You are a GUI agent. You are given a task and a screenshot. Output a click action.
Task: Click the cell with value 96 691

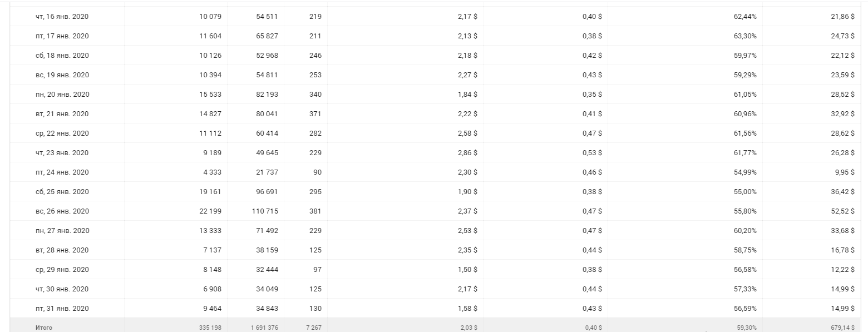[264, 192]
